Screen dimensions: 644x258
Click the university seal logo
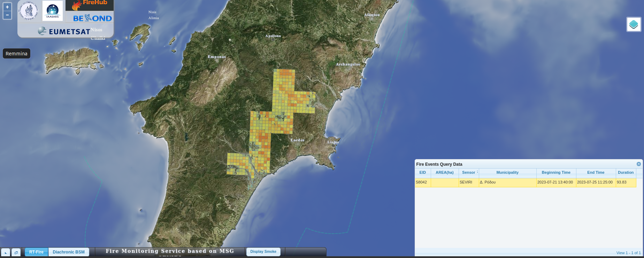pyautogui.click(x=29, y=10)
